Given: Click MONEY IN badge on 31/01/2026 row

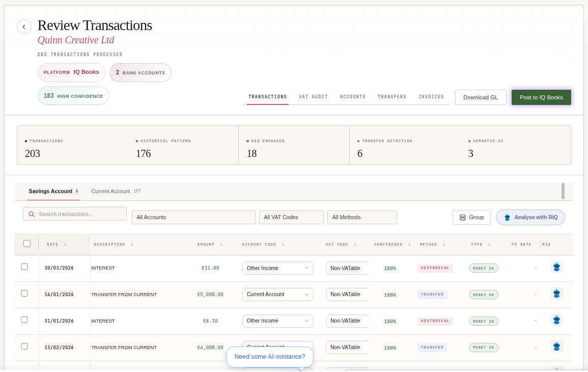Looking at the screenshot, I should coord(483,322).
